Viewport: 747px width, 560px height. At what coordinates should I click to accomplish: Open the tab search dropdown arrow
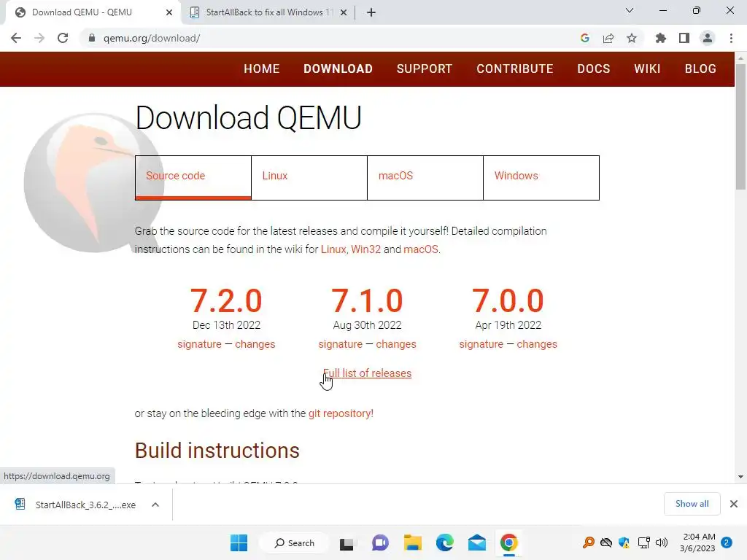coord(630,10)
